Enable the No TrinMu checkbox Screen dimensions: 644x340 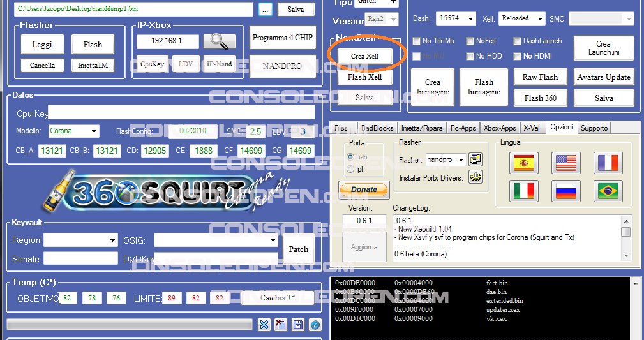[x=417, y=41]
